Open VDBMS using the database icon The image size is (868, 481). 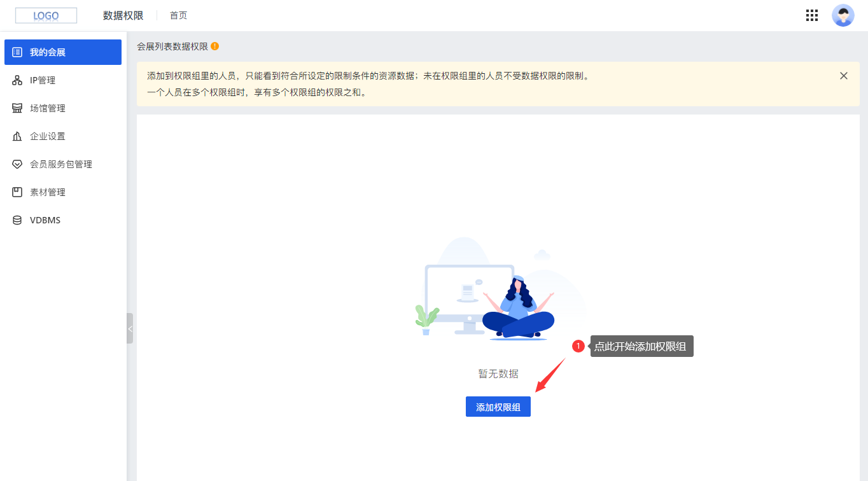17,220
